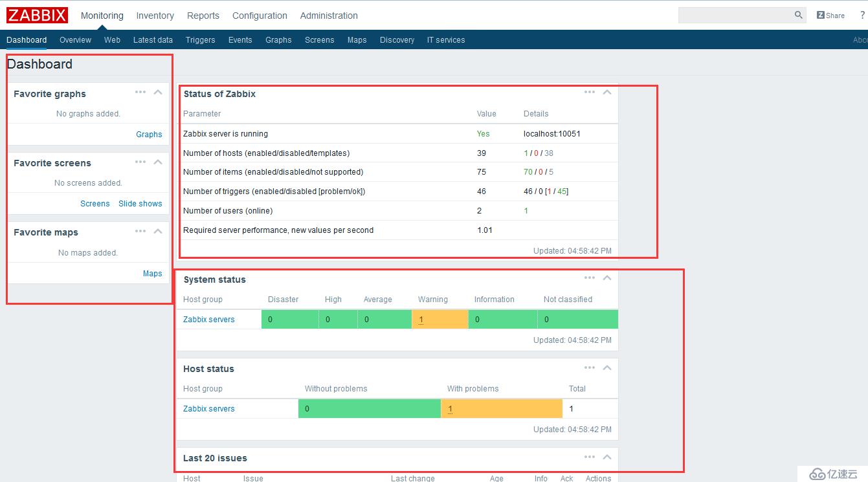The image size is (868, 482).
Task: Open the help question mark icon
Action: tap(863, 15)
